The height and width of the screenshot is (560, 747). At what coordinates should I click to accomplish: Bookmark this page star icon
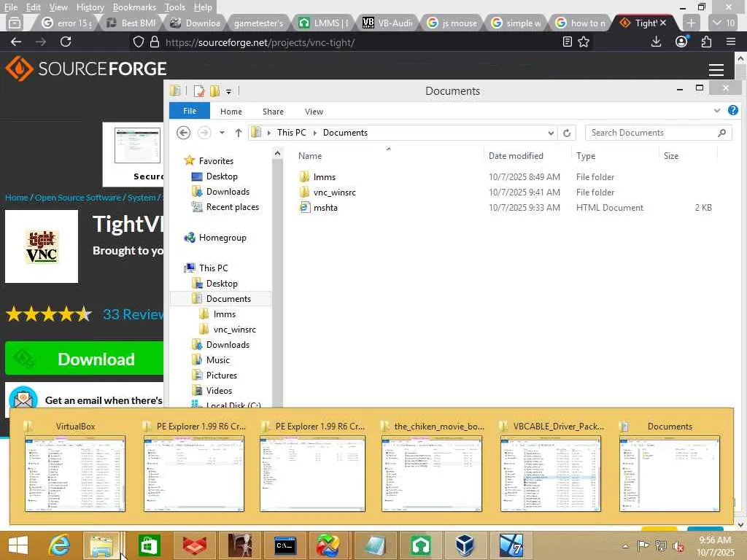[x=584, y=42]
